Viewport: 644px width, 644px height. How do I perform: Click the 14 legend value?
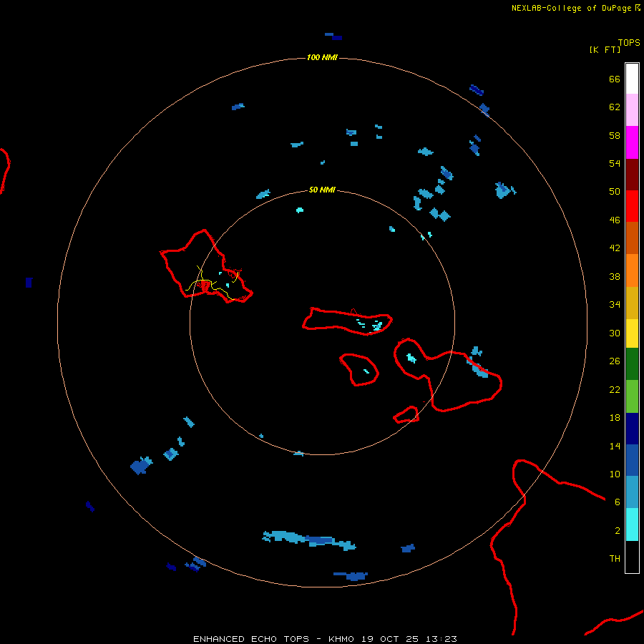[615, 446]
